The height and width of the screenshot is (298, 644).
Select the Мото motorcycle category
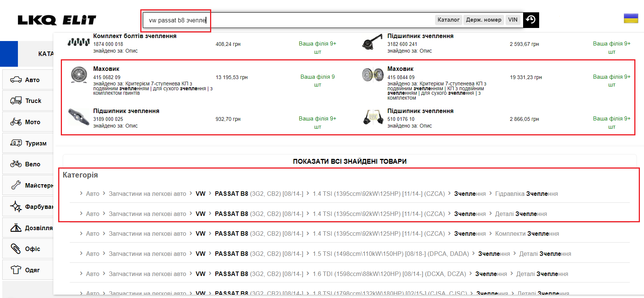(28, 122)
